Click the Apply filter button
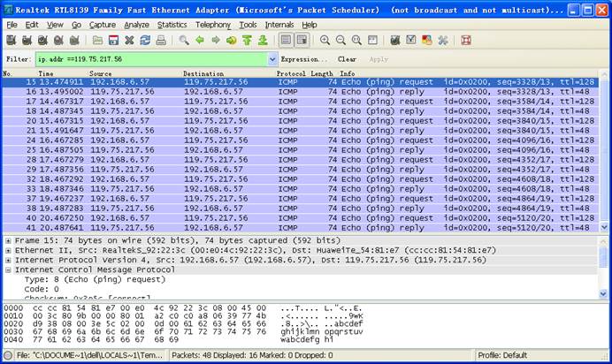 click(379, 59)
